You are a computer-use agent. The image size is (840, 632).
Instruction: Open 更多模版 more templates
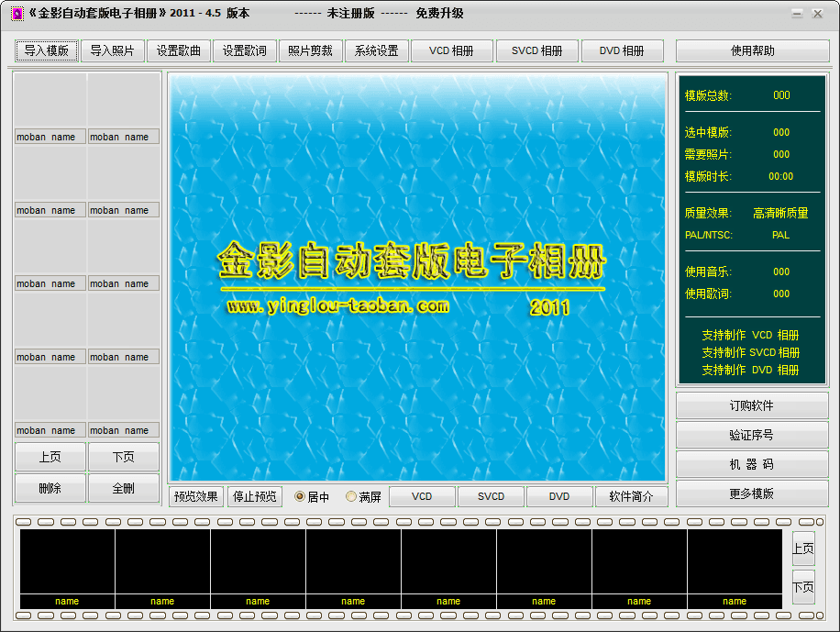(752, 493)
